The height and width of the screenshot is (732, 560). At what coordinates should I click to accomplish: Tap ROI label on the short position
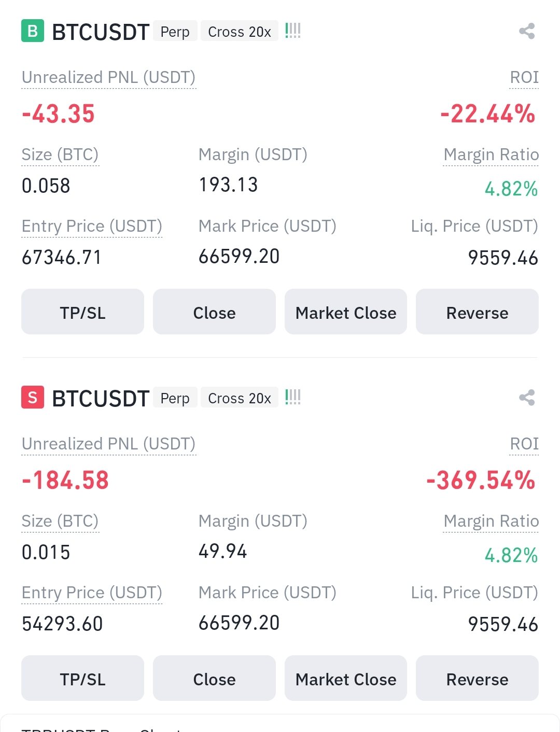[x=524, y=444]
